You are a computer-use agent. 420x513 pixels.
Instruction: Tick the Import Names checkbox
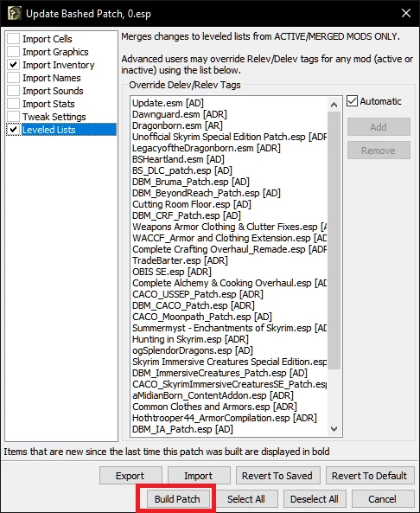(14, 78)
